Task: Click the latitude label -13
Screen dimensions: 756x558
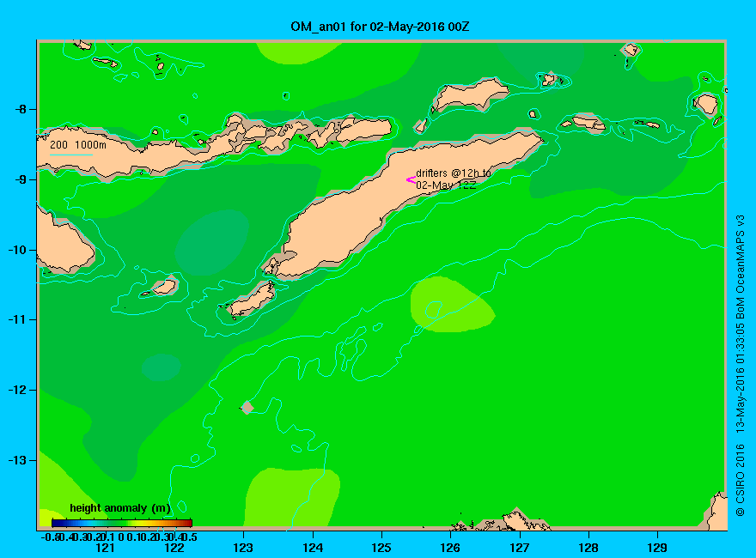Action: point(17,460)
